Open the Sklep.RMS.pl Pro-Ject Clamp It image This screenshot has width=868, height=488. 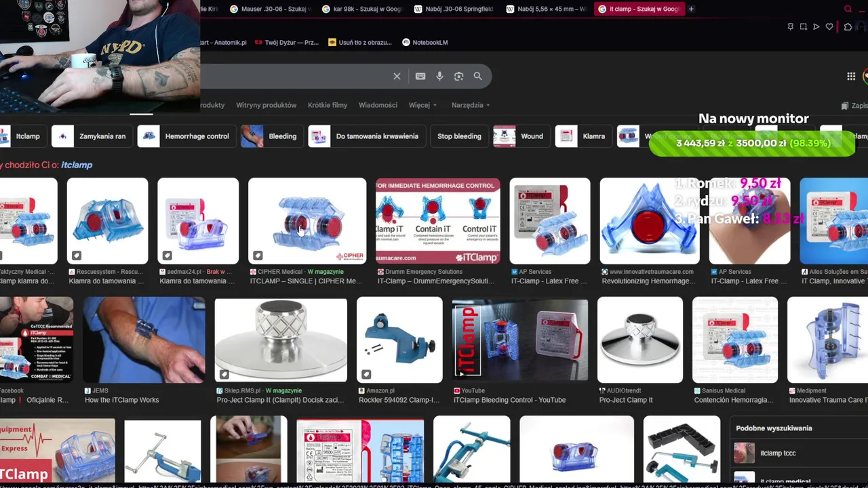pos(281,340)
